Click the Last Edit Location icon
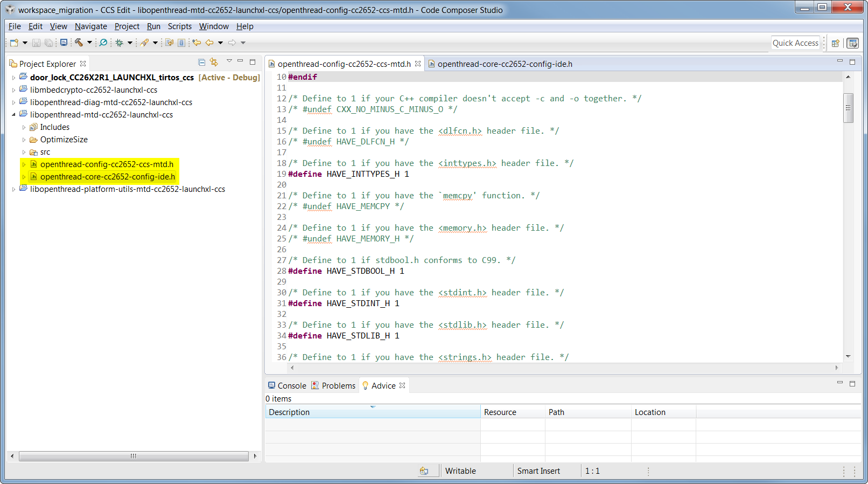 197,43
